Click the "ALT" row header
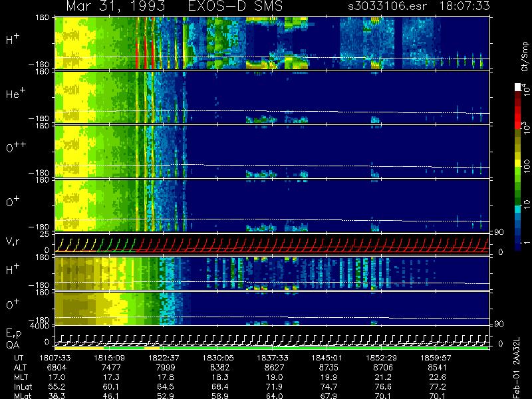The width and height of the screenshot is (532, 399). (x=20, y=368)
